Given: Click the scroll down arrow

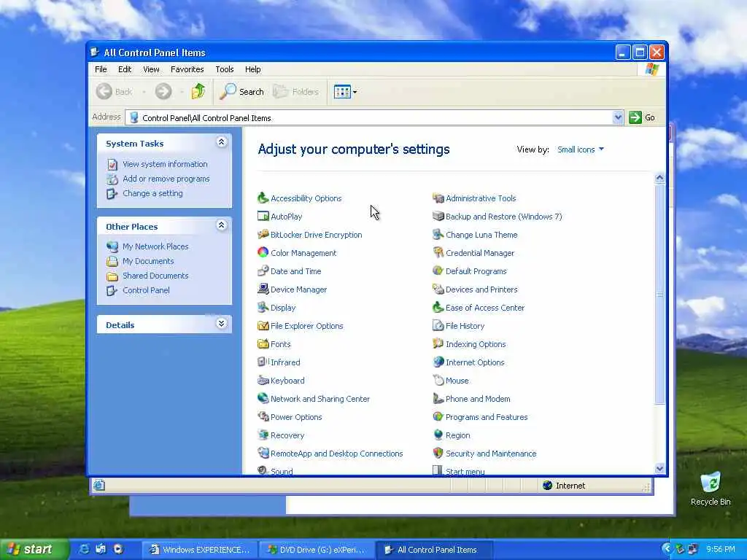Looking at the screenshot, I should (659, 469).
